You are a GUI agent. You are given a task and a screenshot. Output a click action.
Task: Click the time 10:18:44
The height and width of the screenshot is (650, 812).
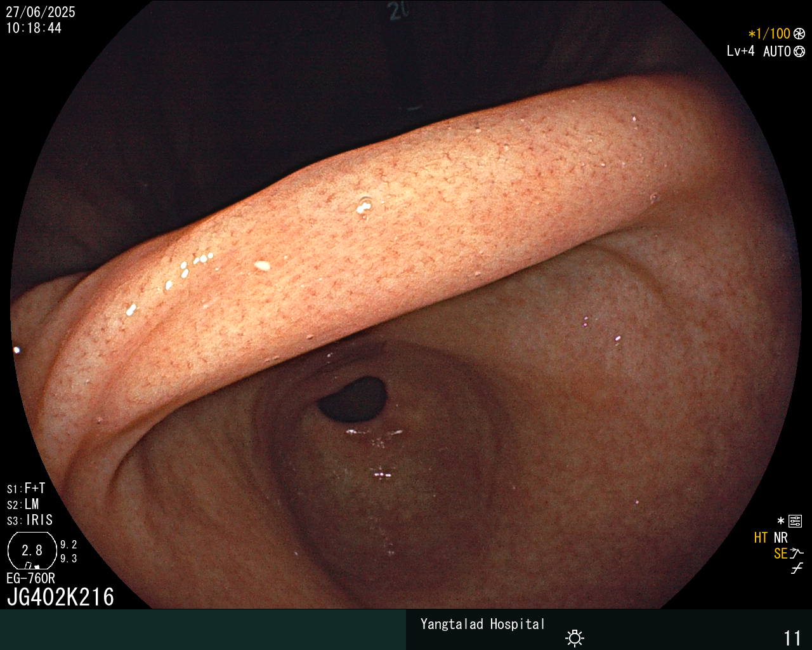coord(34,28)
